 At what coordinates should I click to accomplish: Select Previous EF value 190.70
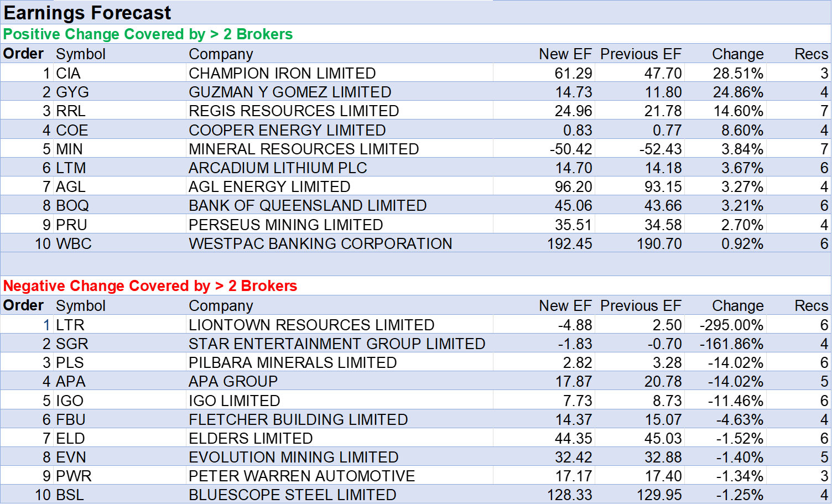point(659,244)
